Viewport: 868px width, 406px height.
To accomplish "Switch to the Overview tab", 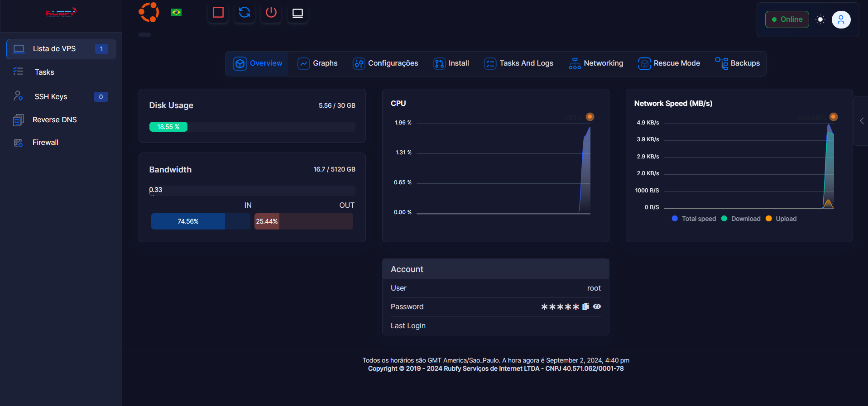I will click(257, 64).
